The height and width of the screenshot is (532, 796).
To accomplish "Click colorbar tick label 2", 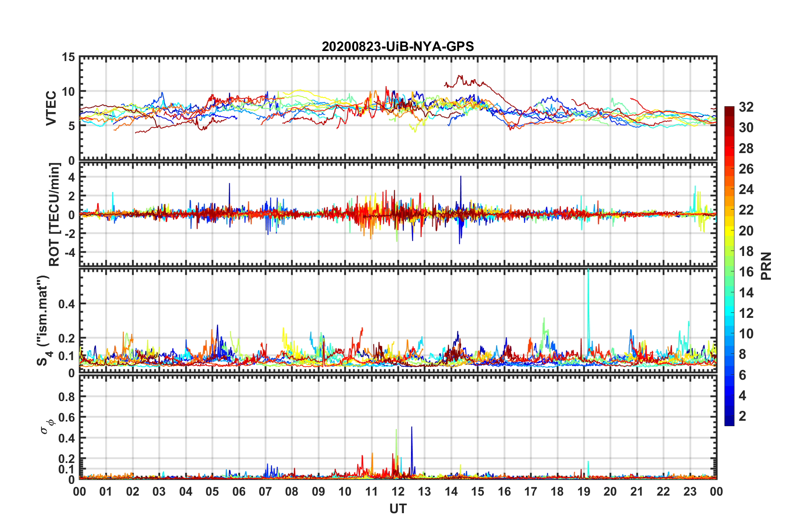I will [x=742, y=416].
